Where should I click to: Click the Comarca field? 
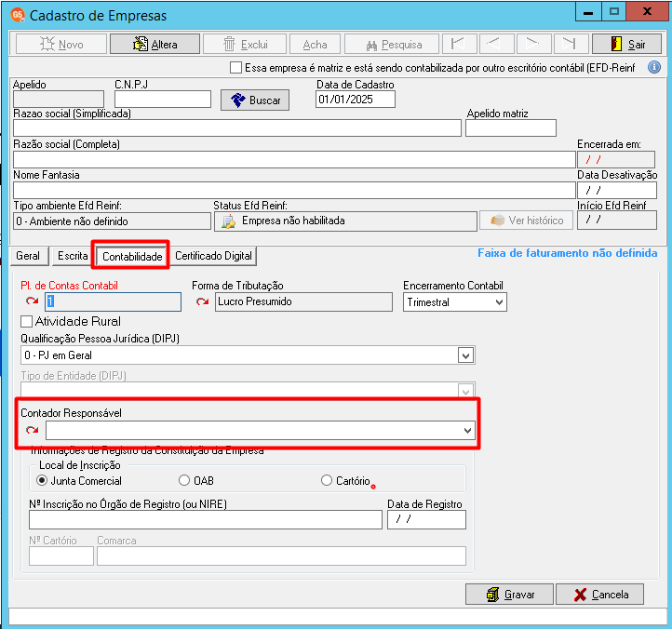pos(282,555)
